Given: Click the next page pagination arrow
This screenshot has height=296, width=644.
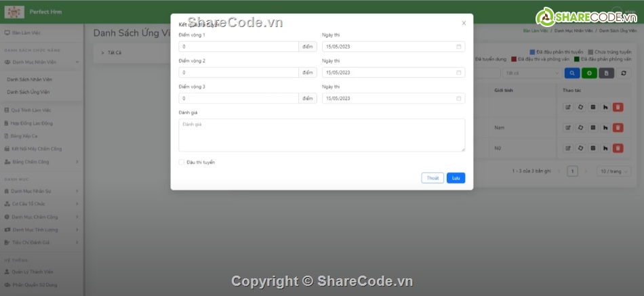Looking at the screenshot, I should pyautogui.click(x=586, y=171).
